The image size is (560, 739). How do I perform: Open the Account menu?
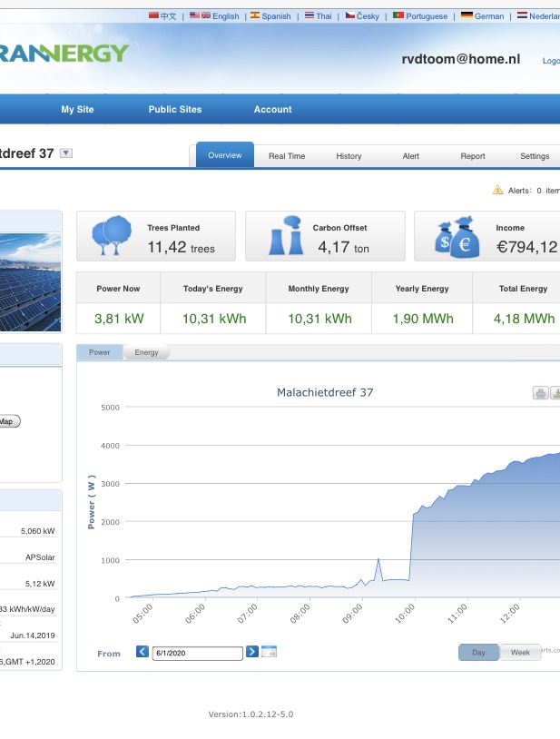pyautogui.click(x=272, y=109)
